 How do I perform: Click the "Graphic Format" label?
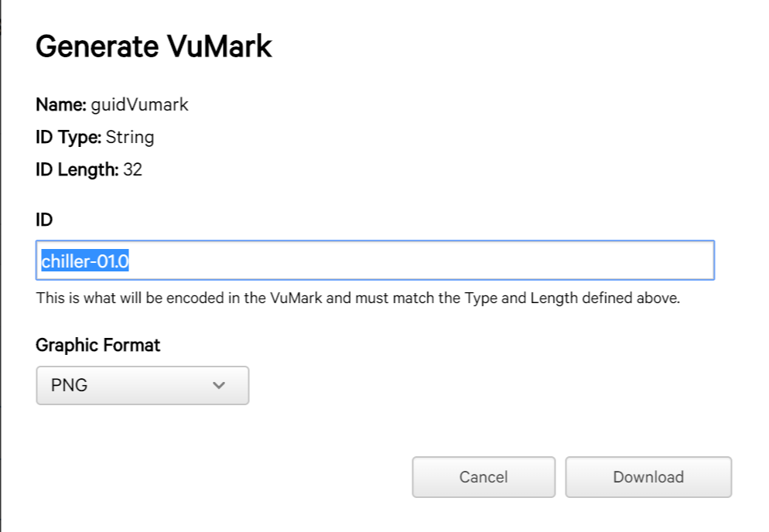point(98,345)
